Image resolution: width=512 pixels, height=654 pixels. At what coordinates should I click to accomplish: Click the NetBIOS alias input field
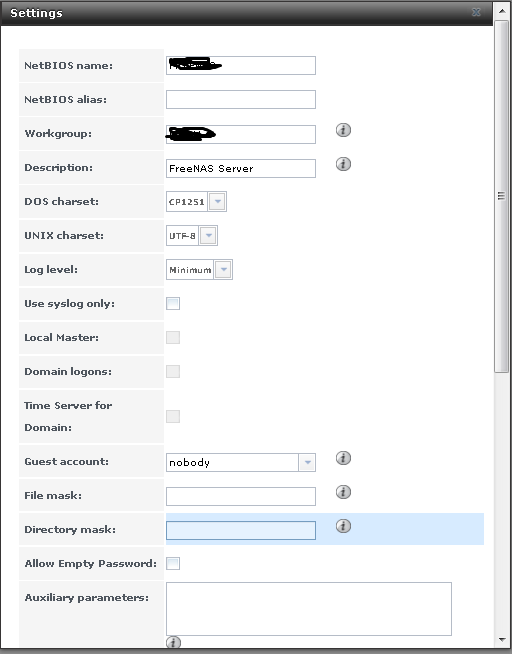coord(241,100)
